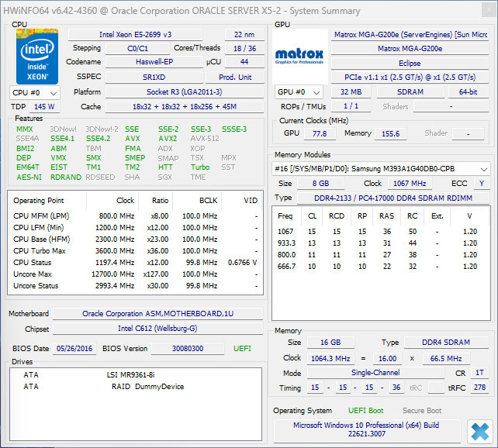
Task: Click the 32 MB video memory value
Action: pos(351,92)
